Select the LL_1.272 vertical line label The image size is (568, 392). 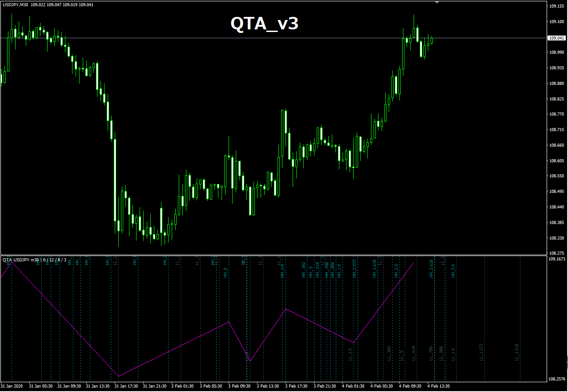click(481, 352)
